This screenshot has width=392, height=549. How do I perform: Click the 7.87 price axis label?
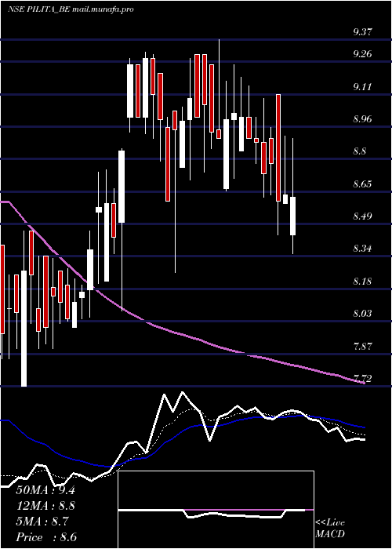coord(362,347)
